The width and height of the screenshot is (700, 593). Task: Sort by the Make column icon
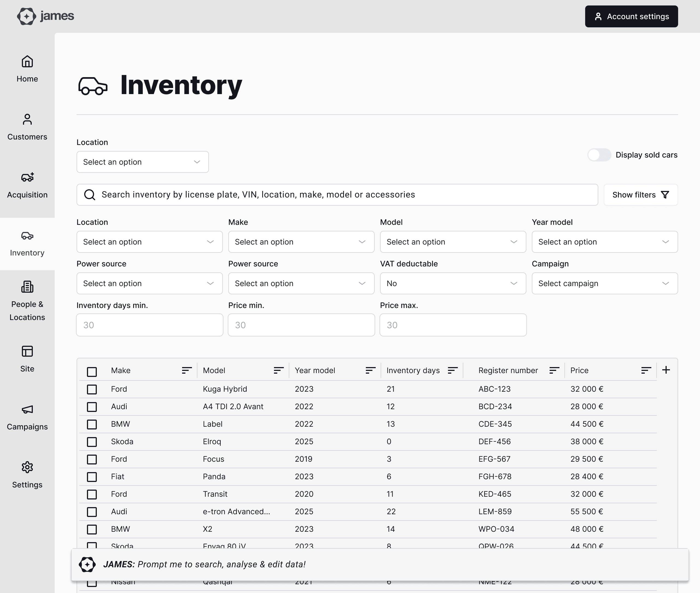pyautogui.click(x=186, y=370)
